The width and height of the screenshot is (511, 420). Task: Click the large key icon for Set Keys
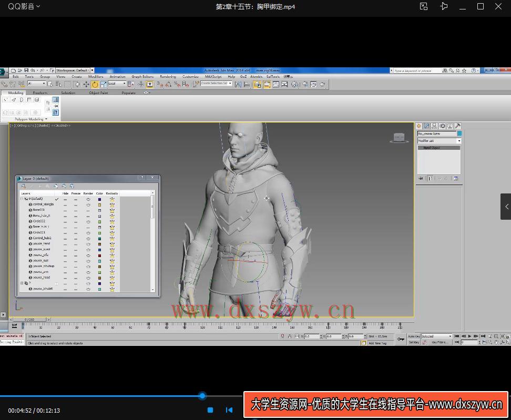pyautogui.click(x=401, y=339)
